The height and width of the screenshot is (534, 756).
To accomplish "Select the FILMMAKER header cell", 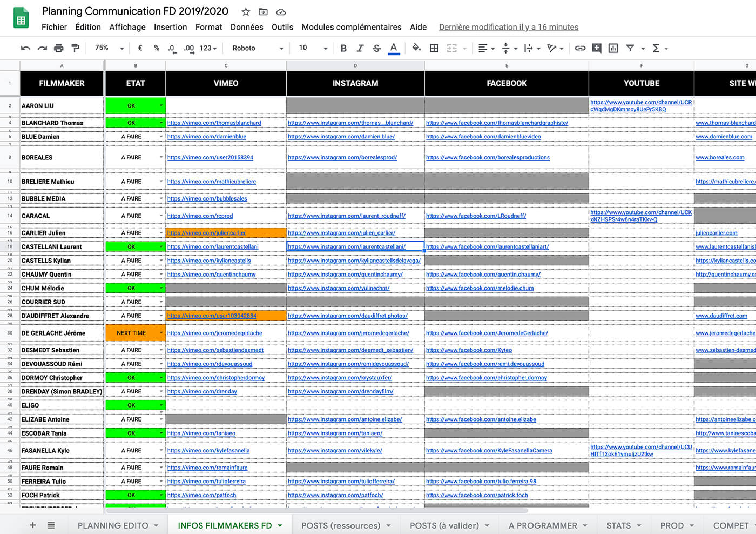I will point(62,83).
